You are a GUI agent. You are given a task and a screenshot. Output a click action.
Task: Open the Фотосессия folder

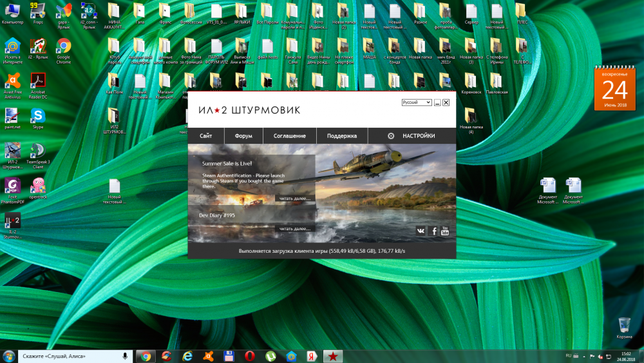[x=191, y=13]
